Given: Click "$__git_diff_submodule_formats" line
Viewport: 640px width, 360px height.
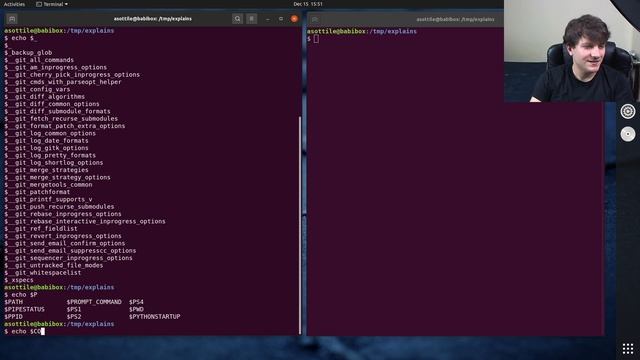Looking at the screenshot, I should tap(57, 111).
